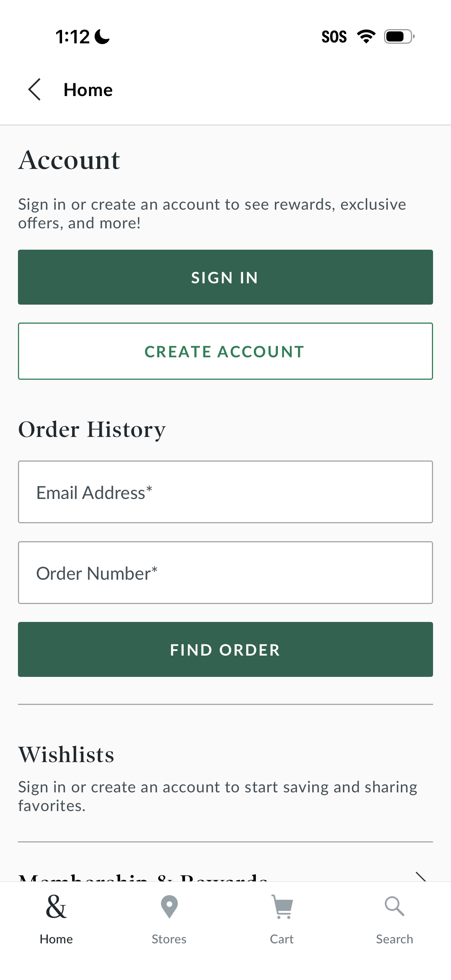Focus the Order Number input field

[x=225, y=573]
